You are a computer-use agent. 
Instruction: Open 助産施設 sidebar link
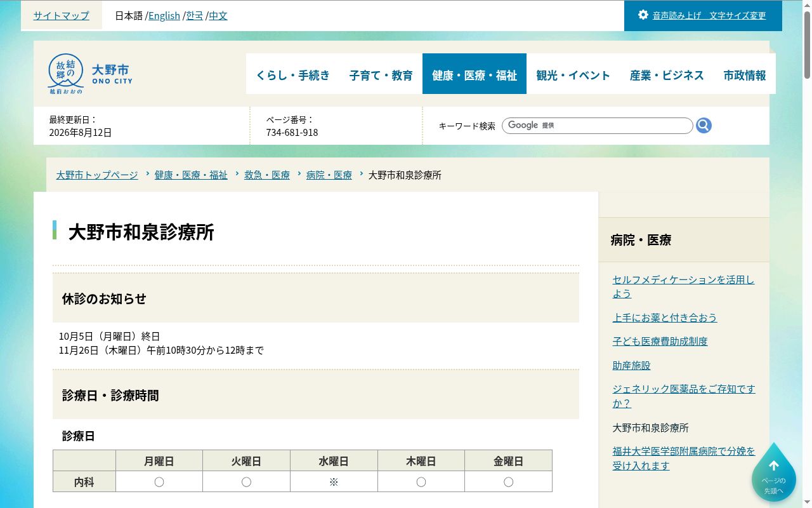point(632,365)
